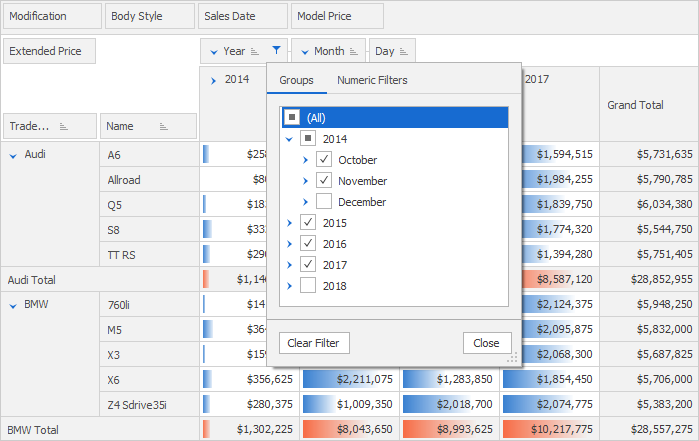Check the December checkbox

click(324, 202)
